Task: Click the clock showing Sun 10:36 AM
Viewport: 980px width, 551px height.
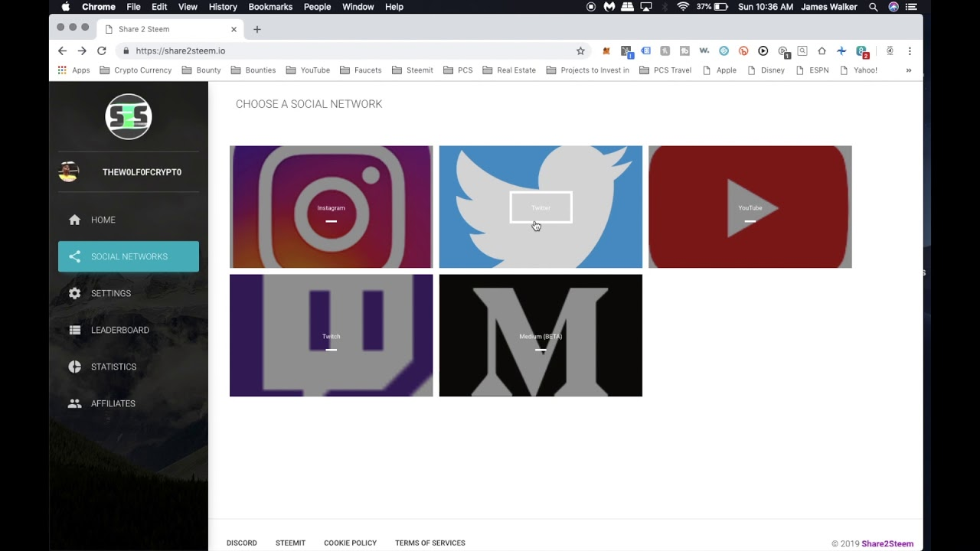Action: coord(766,7)
